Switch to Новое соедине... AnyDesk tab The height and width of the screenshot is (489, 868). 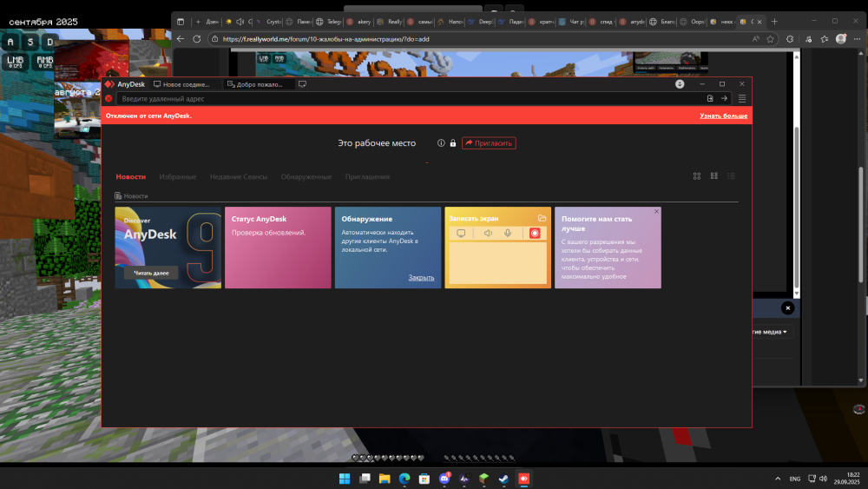tap(186, 84)
